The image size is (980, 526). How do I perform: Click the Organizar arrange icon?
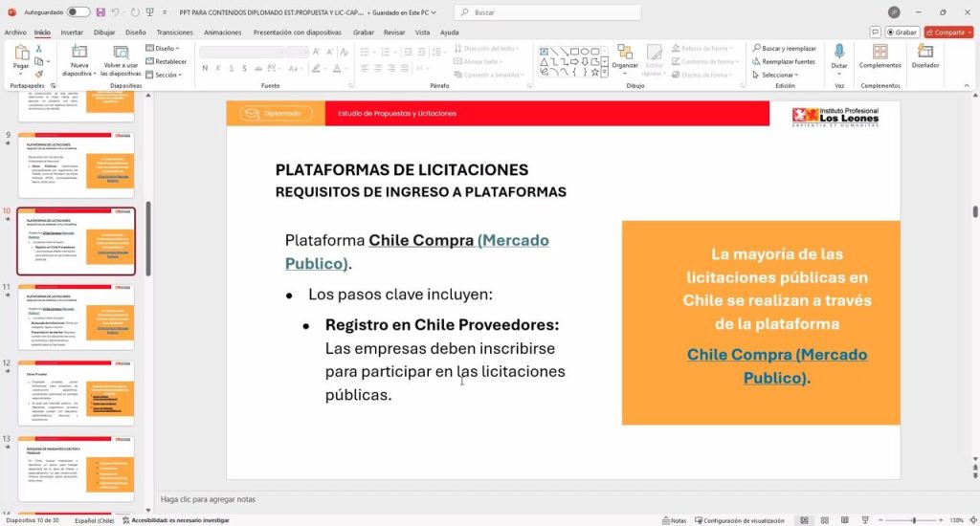[624, 53]
